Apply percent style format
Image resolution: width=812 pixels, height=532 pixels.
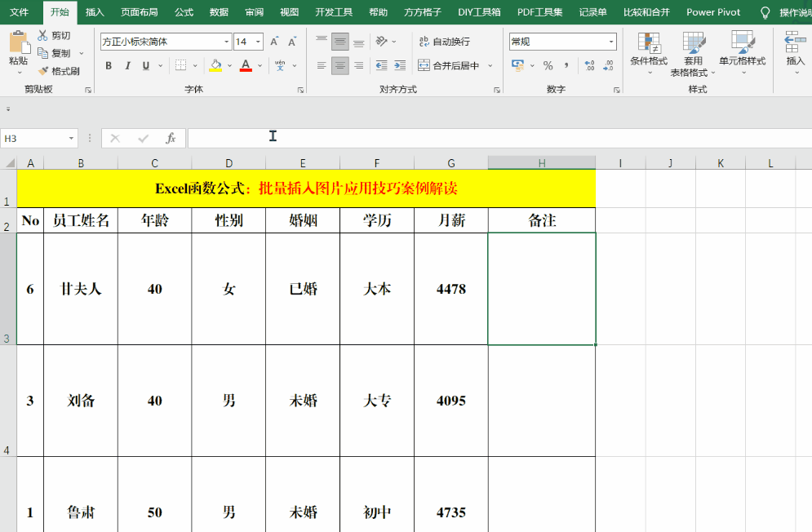(548, 65)
